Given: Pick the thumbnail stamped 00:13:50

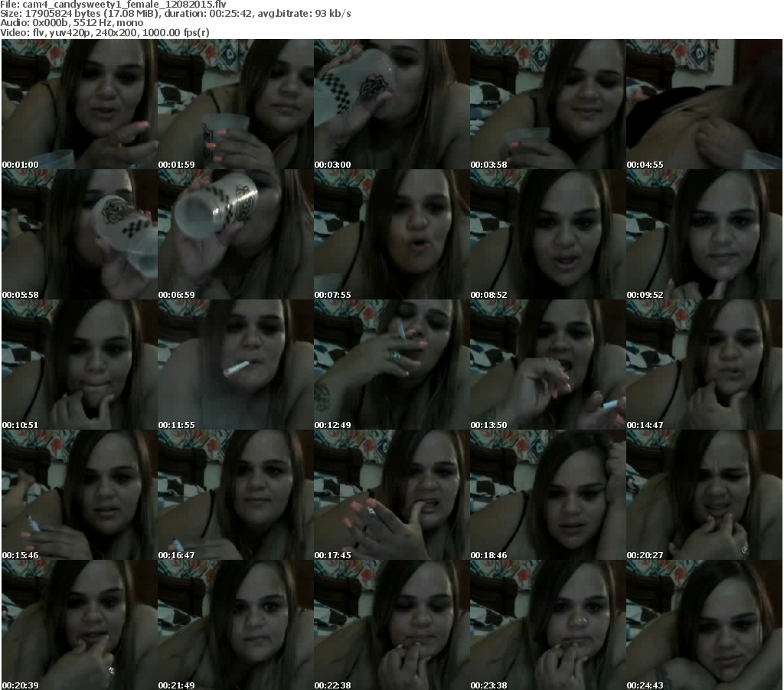Looking at the screenshot, I should click(x=548, y=365).
